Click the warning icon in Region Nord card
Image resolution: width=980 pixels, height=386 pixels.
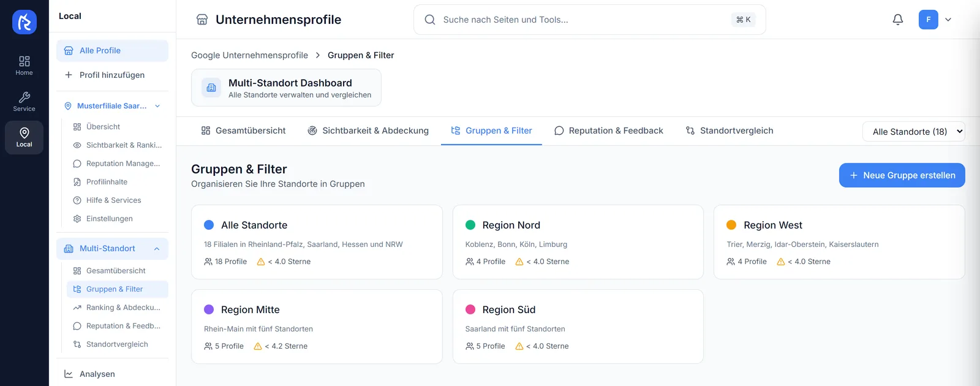519,262
